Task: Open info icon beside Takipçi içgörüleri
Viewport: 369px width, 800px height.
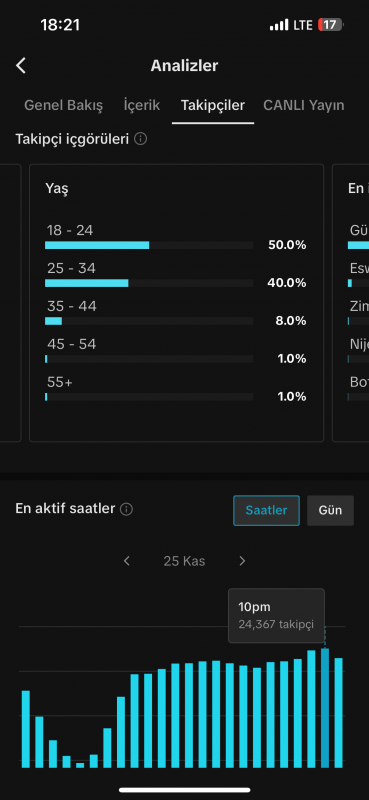Action: pos(141,139)
